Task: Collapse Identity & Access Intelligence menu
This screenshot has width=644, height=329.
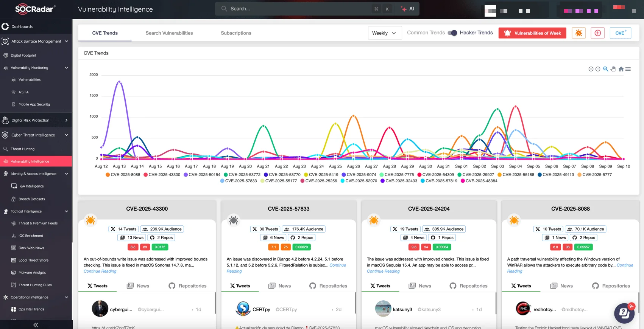Action: [36, 174]
